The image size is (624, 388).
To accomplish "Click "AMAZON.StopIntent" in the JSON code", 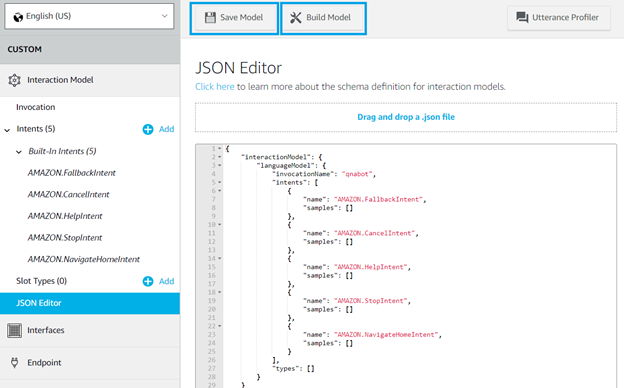I will [x=370, y=301].
